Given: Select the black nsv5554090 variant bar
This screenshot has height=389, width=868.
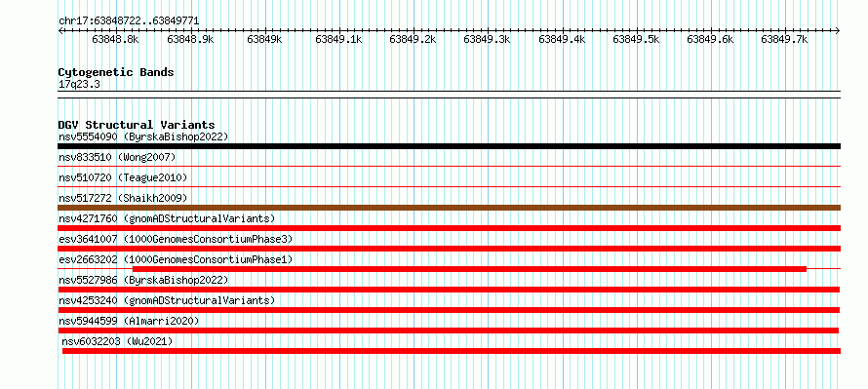Looking at the screenshot, I should tap(449, 146).
